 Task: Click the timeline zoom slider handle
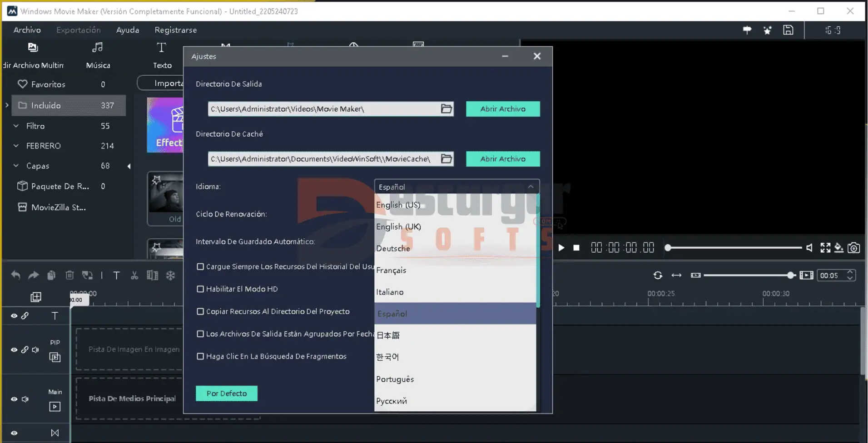pos(791,276)
